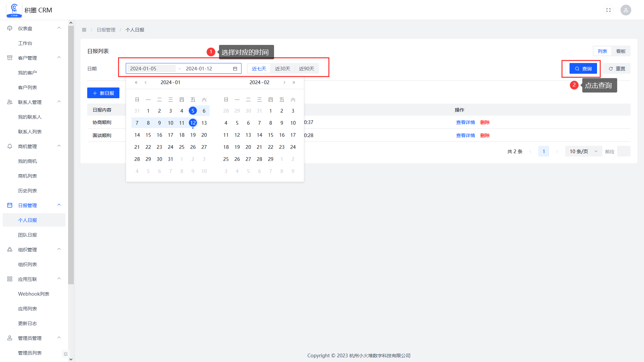The image size is (644, 362).
Task: Click the 重置 reset button
Action: tap(617, 69)
